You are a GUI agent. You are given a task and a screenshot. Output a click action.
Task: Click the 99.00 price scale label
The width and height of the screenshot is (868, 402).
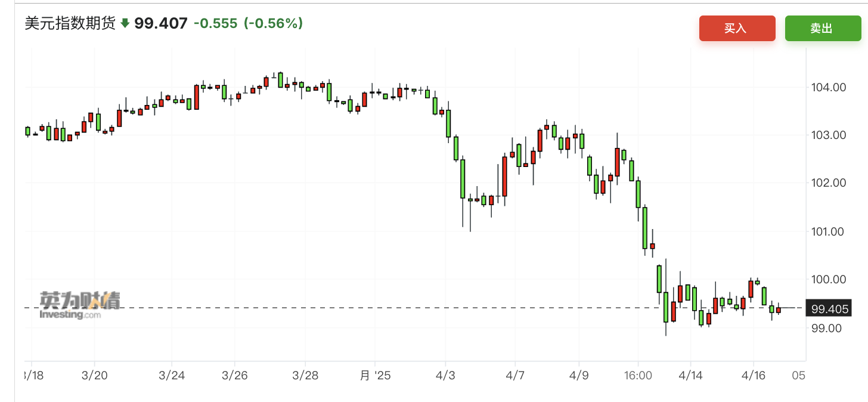827,328
